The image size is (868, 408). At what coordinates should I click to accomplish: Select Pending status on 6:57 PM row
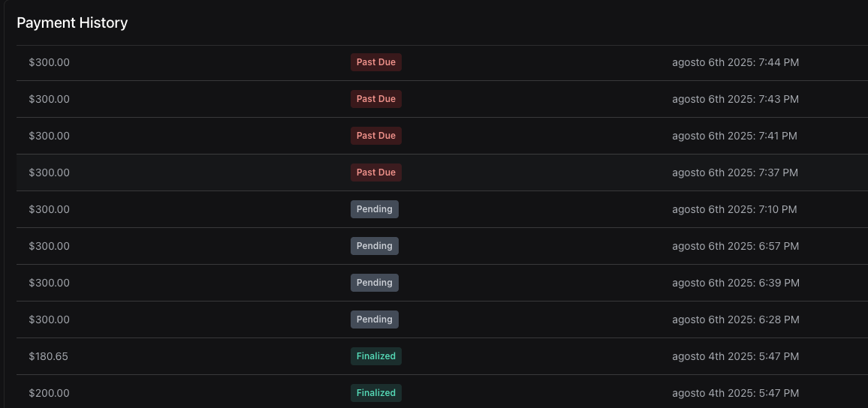374,246
